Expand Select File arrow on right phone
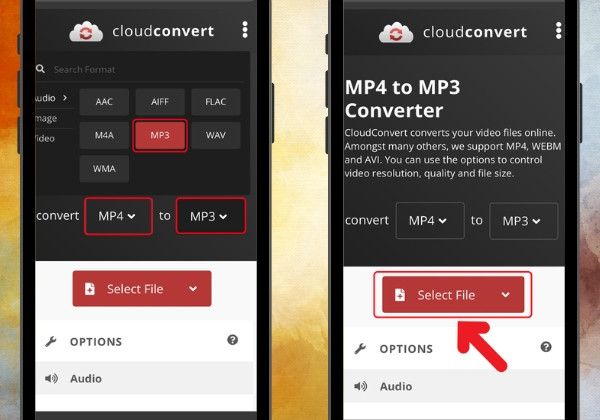This screenshot has width=600, height=420. [x=505, y=295]
